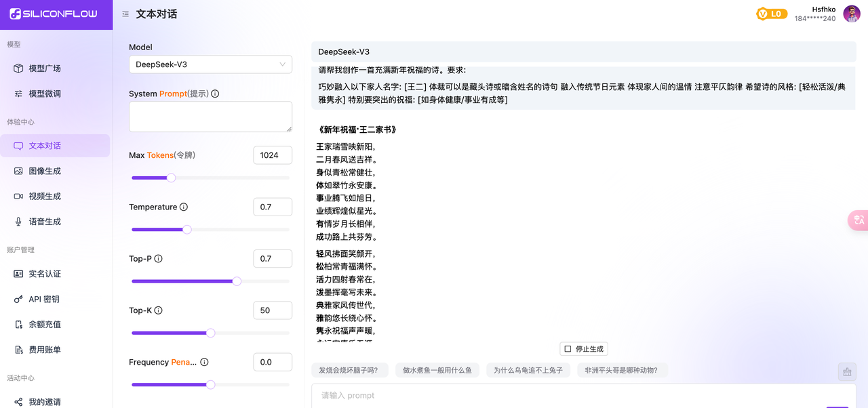
Task: Click the Top-K value field 50
Action: pyautogui.click(x=273, y=310)
